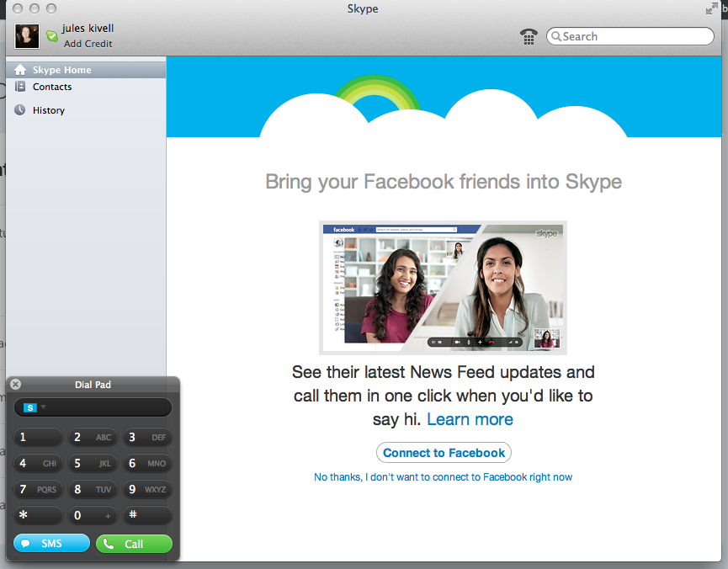The height and width of the screenshot is (569, 728).
Task: Click the Skype 'S' number prefix icon
Action: [x=30, y=408]
